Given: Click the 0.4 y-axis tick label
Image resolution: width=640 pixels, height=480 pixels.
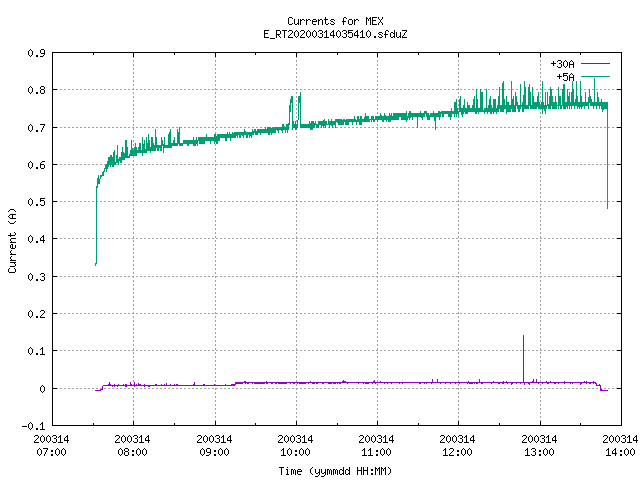Looking at the screenshot, I should click(x=36, y=239).
